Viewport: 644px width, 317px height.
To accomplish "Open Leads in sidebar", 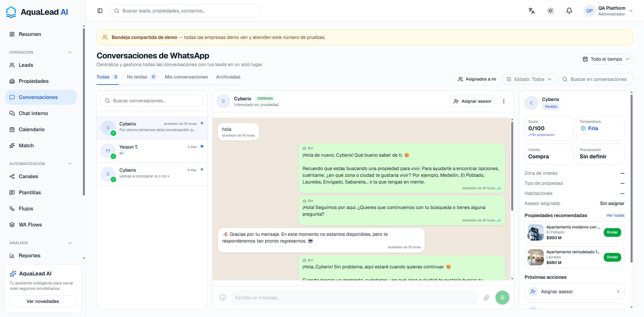I will [41, 65].
